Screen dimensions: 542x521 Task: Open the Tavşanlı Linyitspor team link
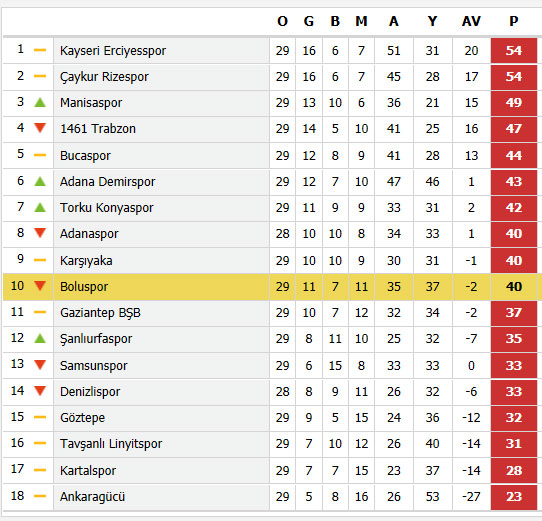111,444
